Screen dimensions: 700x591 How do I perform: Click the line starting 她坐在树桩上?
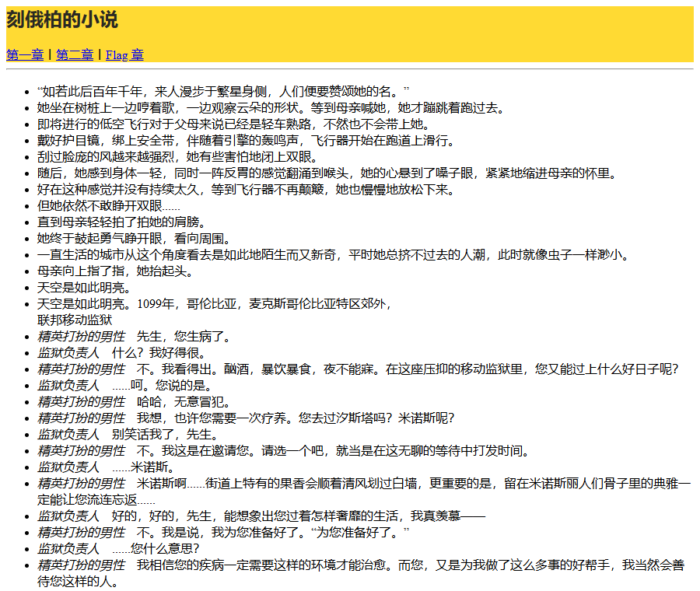(x=271, y=108)
